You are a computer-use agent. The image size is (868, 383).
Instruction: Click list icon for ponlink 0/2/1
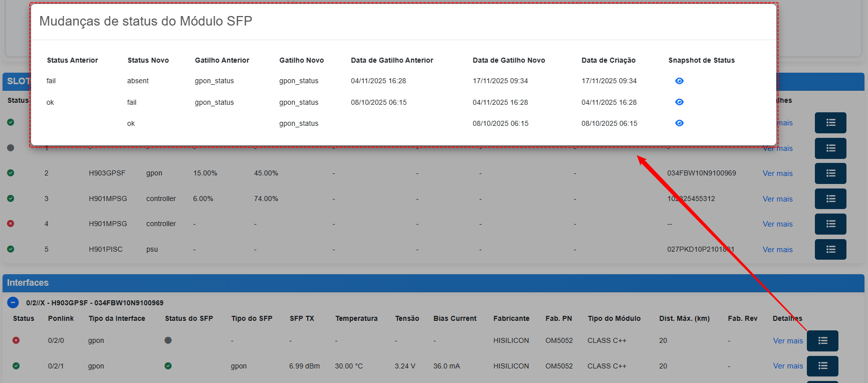tap(822, 366)
